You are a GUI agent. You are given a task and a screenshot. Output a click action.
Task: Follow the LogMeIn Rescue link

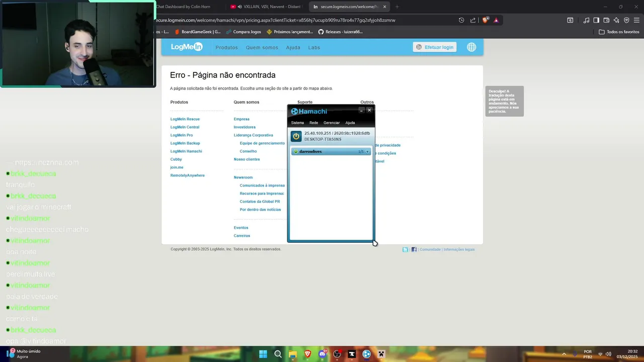pos(185,119)
